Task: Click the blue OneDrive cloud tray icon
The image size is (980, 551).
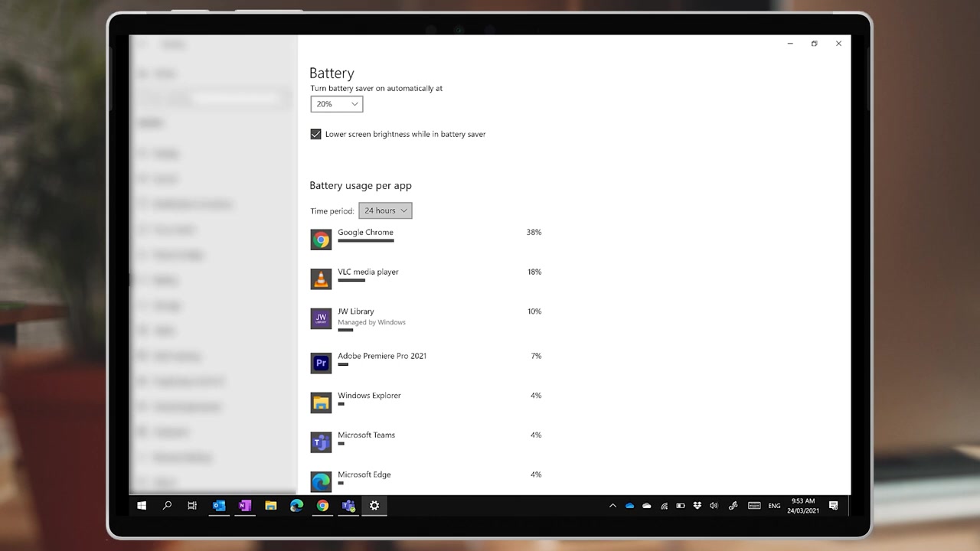Action: pos(629,506)
